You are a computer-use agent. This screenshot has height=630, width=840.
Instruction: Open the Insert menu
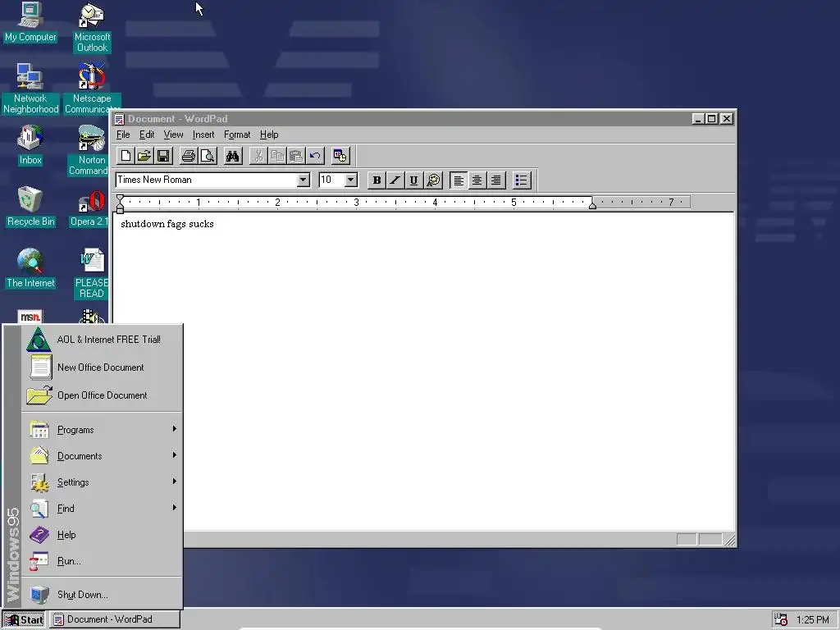pyautogui.click(x=203, y=135)
